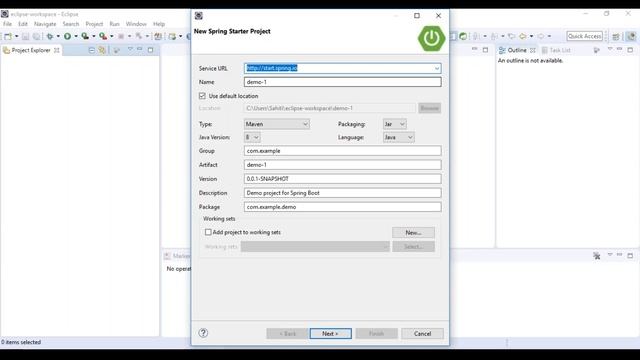This screenshot has height=360, width=640.
Task: Open the Run menu
Action: (114, 24)
